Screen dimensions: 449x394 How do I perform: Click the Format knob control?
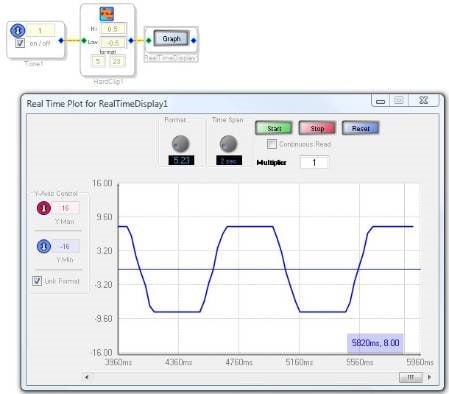tap(180, 144)
